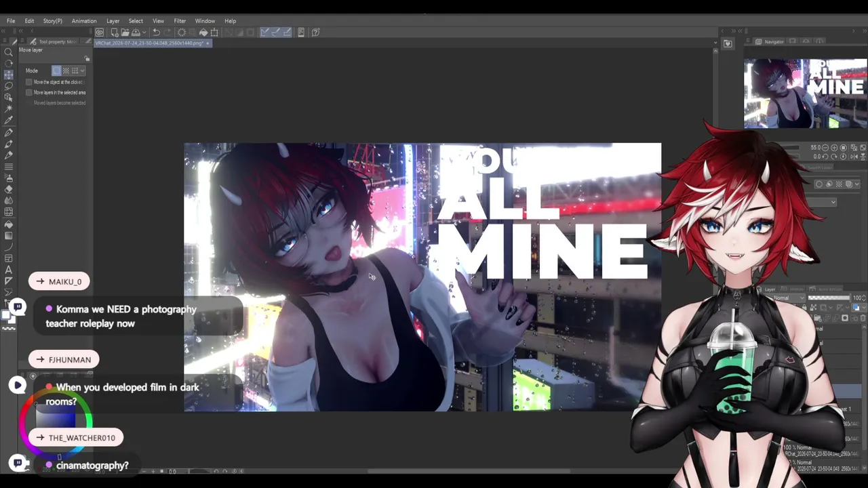
Task: Toggle Snap to Special Ruler
Action: tap(276, 32)
